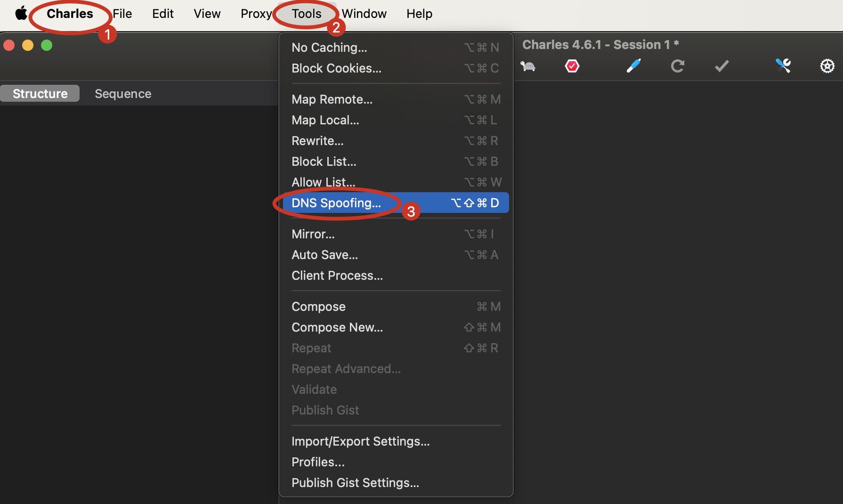
Task: Minimize the window with yellow button
Action: tap(28, 45)
